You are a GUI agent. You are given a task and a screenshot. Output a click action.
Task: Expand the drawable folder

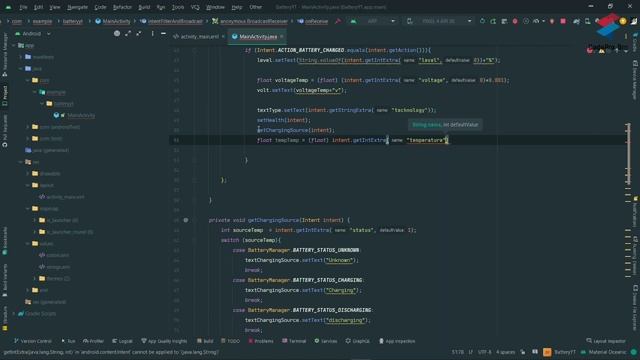[x=28, y=173]
